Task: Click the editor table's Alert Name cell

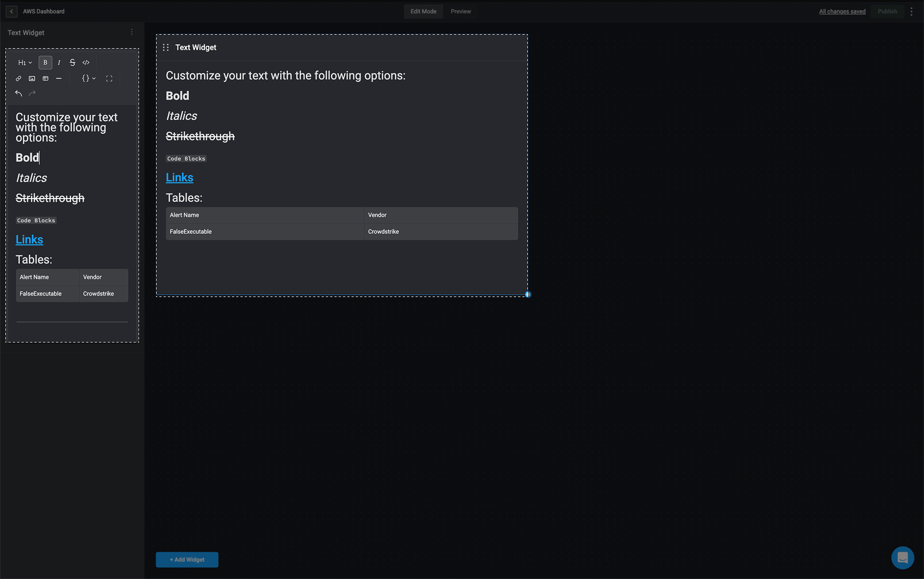Action: pyautogui.click(x=48, y=277)
